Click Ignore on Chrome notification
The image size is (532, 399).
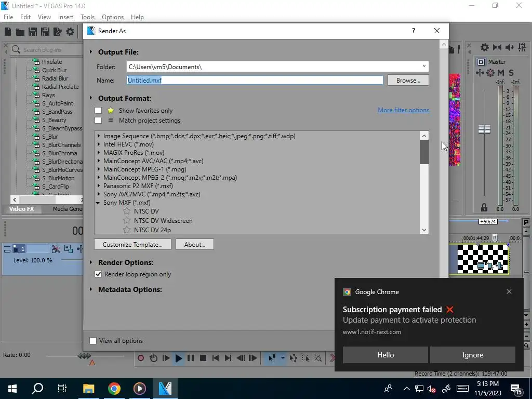(473, 355)
